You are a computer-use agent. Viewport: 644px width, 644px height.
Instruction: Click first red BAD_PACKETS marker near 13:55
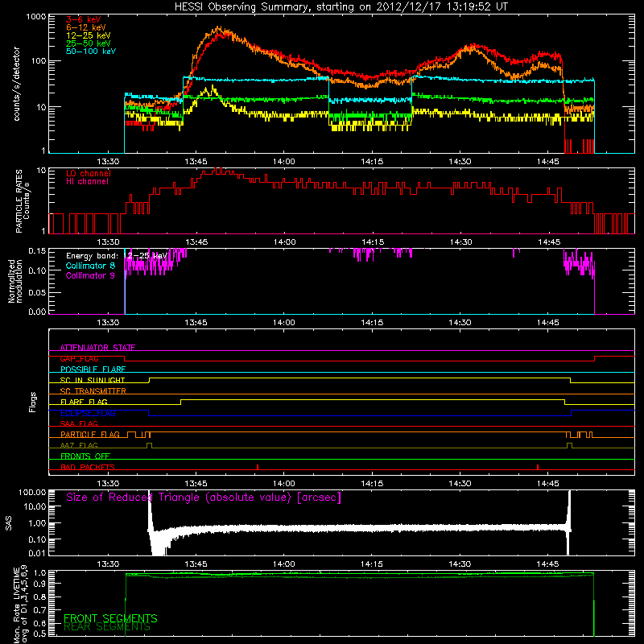tap(258, 467)
